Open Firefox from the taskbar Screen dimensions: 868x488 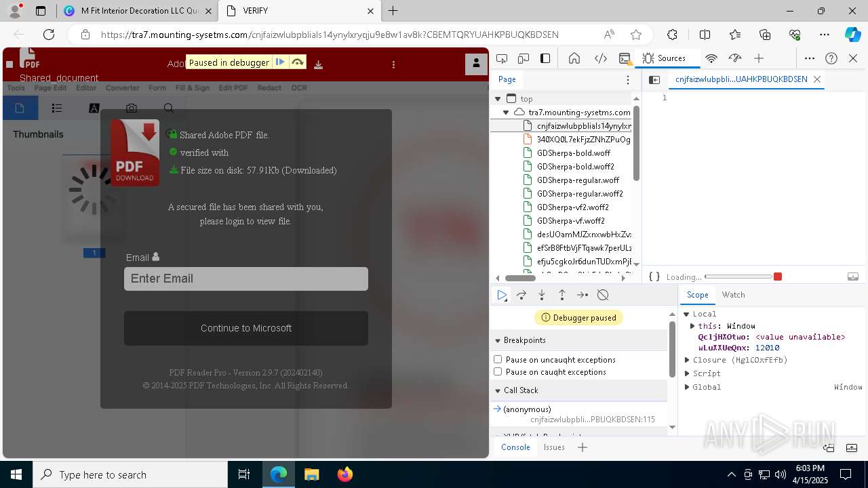(x=344, y=474)
